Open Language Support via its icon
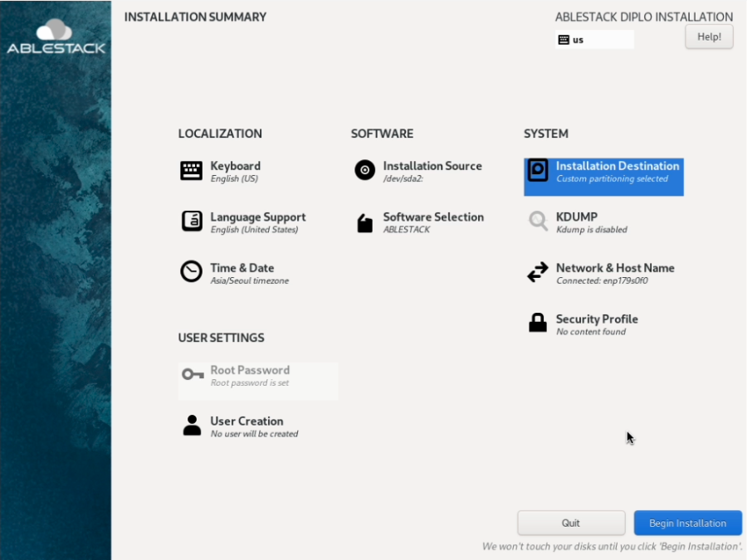Screen dimensions: 747x560 pyautogui.click(x=191, y=222)
